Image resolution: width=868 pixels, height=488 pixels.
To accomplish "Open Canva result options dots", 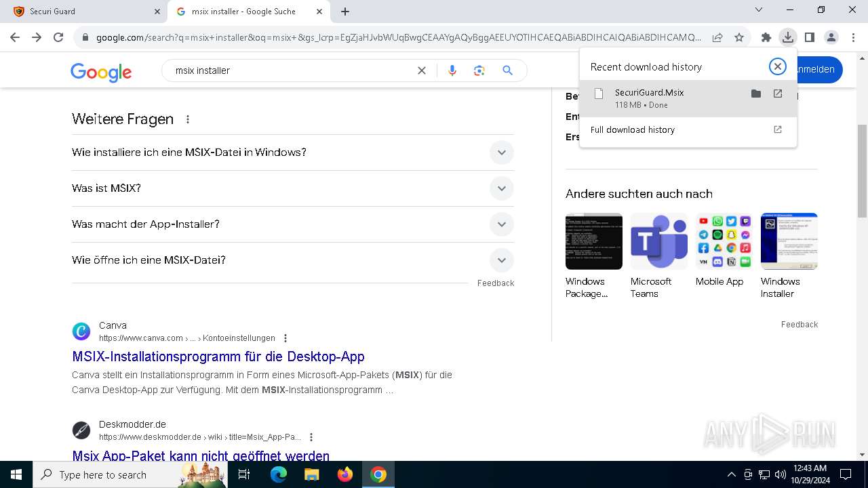I will pyautogui.click(x=285, y=338).
